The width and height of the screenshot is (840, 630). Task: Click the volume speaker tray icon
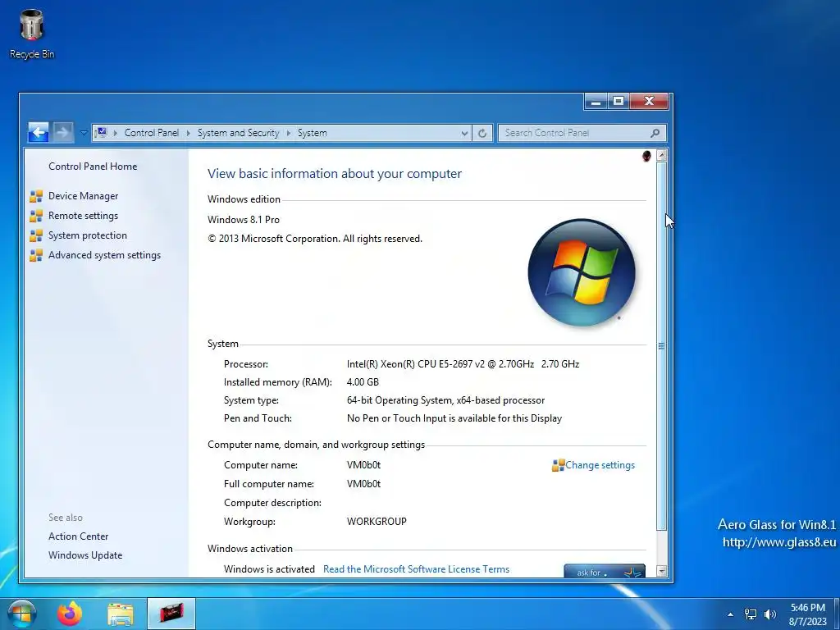click(770, 614)
